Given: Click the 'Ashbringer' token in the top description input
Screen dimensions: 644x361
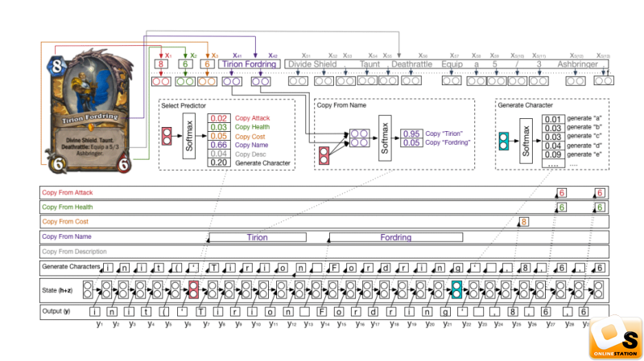Looking at the screenshot, I should point(577,64).
